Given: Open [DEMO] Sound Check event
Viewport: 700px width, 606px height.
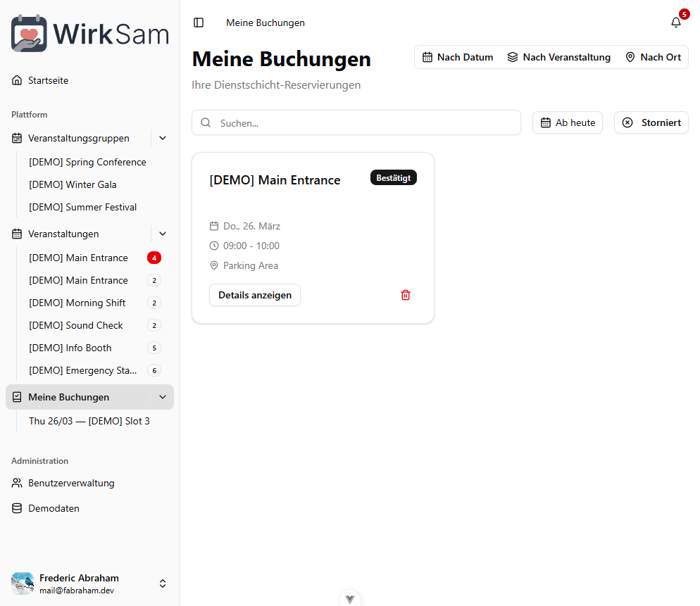Looking at the screenshot, I should [76, 325].
